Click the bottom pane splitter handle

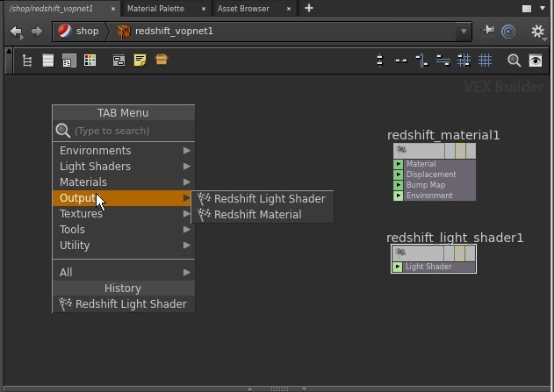pos(279,388)
